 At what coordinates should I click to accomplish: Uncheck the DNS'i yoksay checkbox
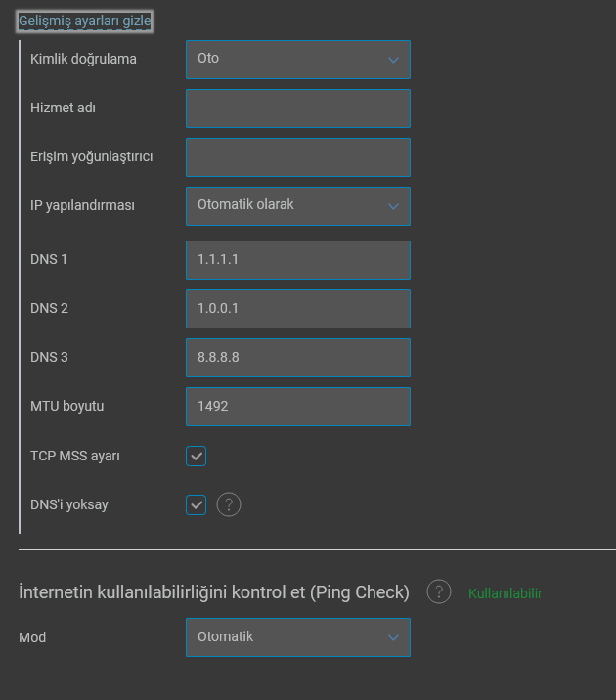(x=196, y=504)
